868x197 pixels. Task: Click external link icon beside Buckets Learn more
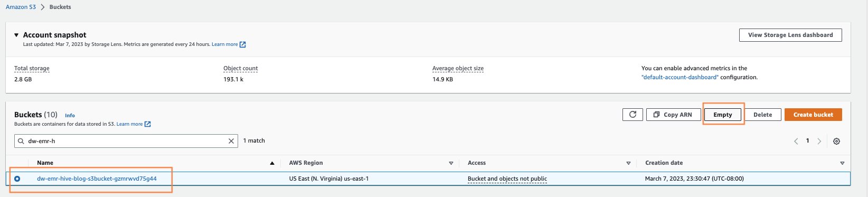[148, 124]
